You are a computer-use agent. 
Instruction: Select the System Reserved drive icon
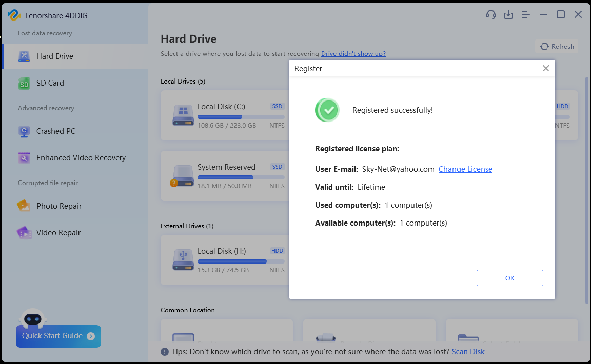click(183, 176)
